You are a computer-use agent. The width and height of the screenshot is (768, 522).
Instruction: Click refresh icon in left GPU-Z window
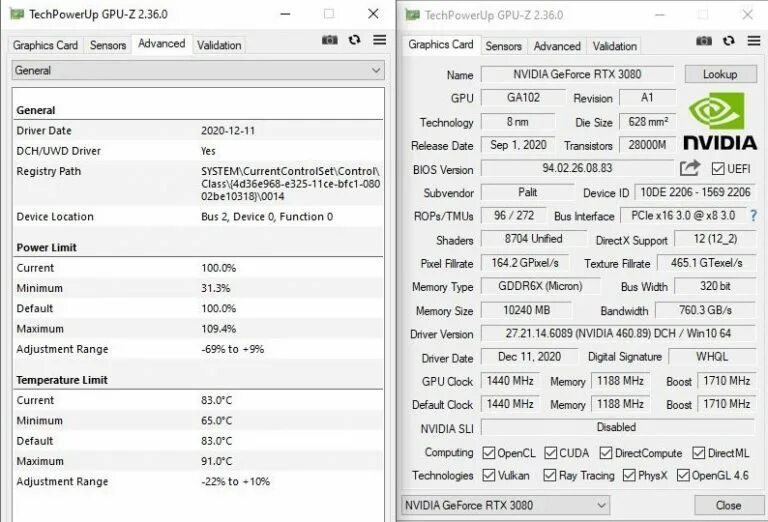point(355,40)
